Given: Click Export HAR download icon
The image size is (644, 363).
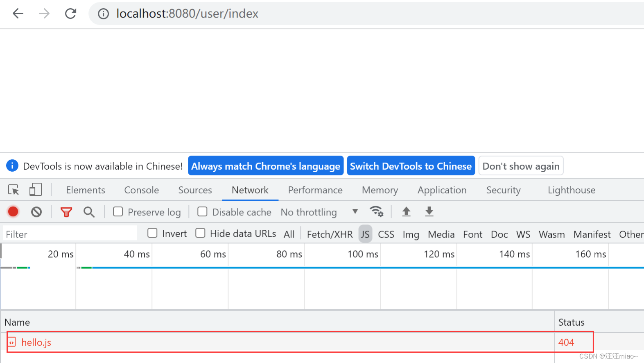Looking at the screenshot, I should click(x=429, y=211).
